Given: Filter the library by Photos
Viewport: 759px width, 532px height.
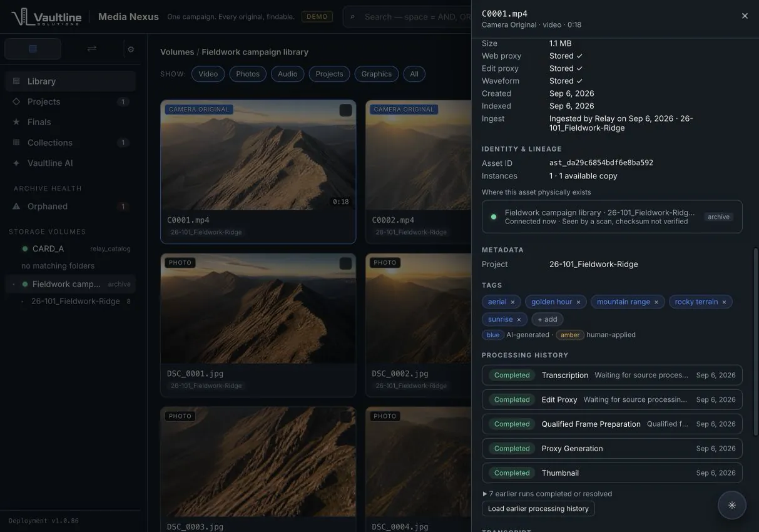Looking at the screenshot, I should point(248,74).
